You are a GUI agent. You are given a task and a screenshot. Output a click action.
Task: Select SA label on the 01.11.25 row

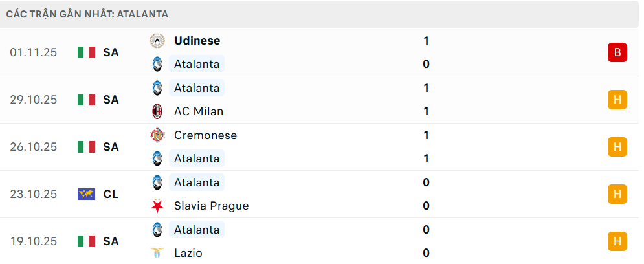(x=111, y=52)
